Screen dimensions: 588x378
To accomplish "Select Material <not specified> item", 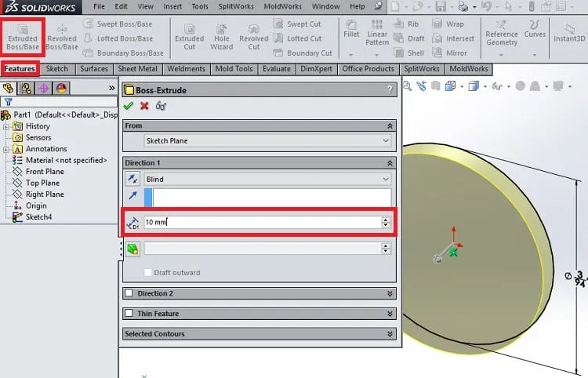I will (x=66, y=161).
